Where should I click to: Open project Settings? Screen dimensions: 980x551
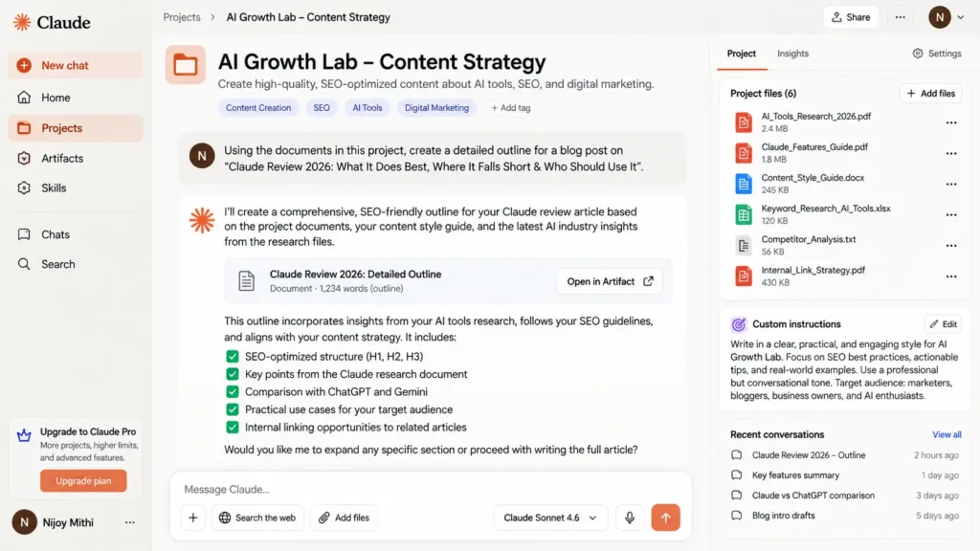pyautogui.click(x=936, y=54)
